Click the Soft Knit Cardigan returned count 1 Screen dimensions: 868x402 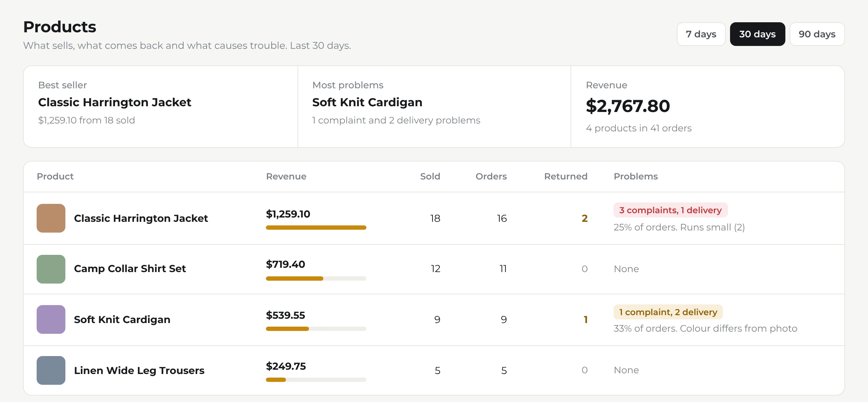(x=586, y=319)
